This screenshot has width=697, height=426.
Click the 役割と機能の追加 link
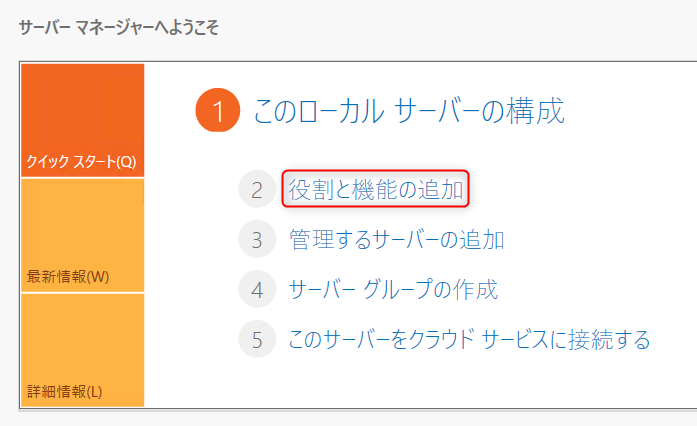point(375,189)
